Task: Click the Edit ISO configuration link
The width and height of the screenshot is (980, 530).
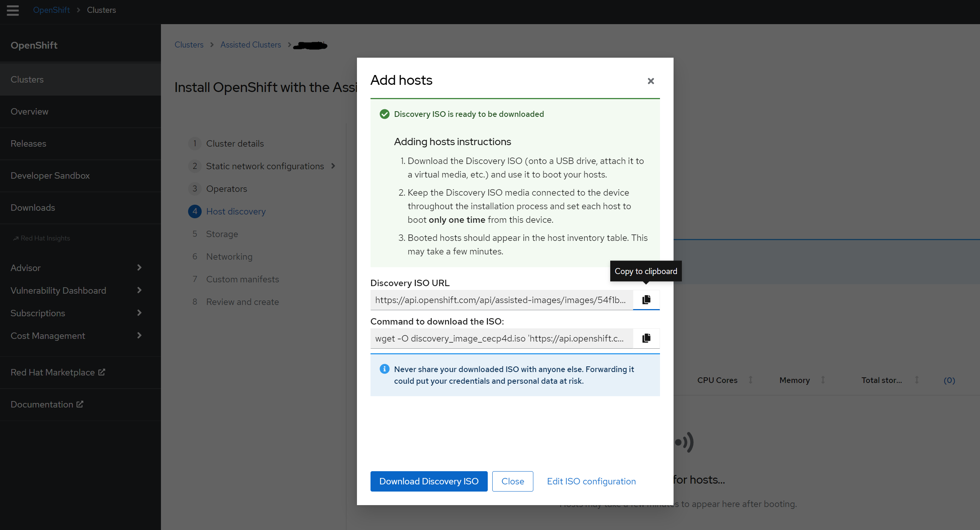Action: coord(591,481)
